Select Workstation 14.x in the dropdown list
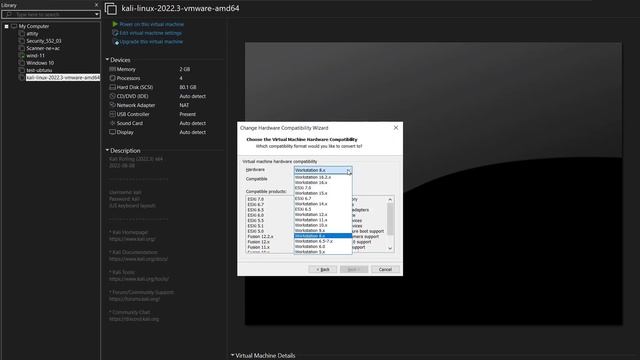Screen dimensions: 640x360 click(323, 204)
